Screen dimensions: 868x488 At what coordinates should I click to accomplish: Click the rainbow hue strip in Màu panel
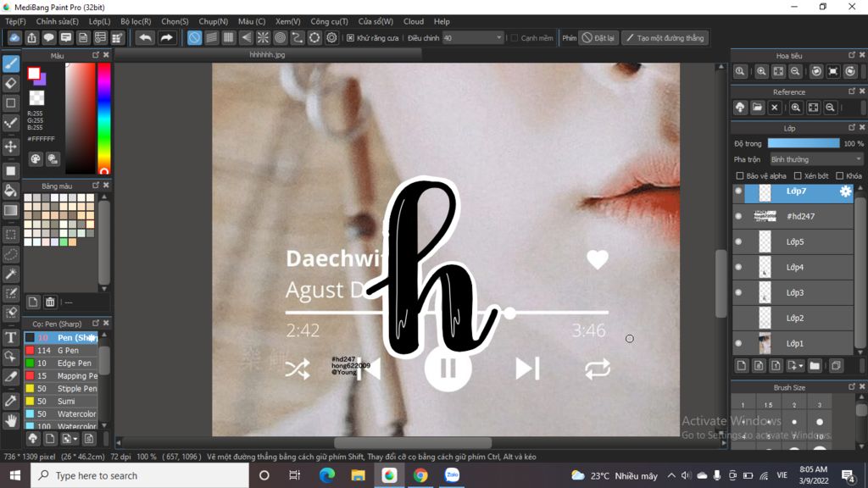103,118
